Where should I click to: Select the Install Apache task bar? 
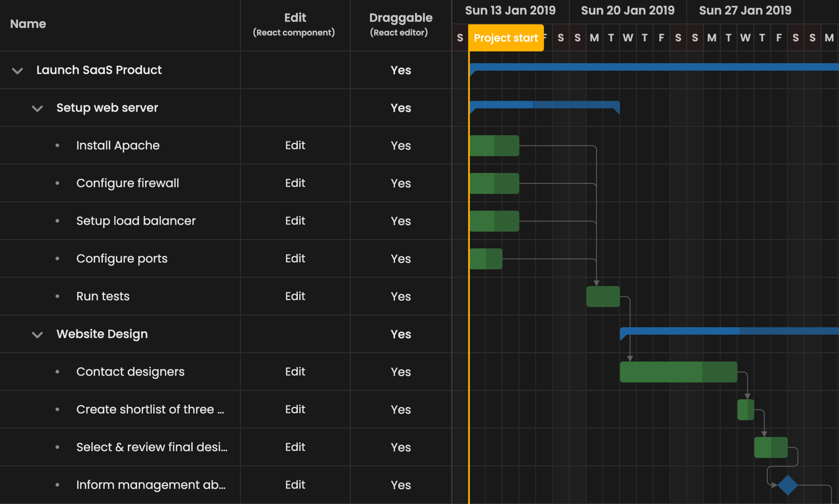pyautogui.click(x=494, y=146)
